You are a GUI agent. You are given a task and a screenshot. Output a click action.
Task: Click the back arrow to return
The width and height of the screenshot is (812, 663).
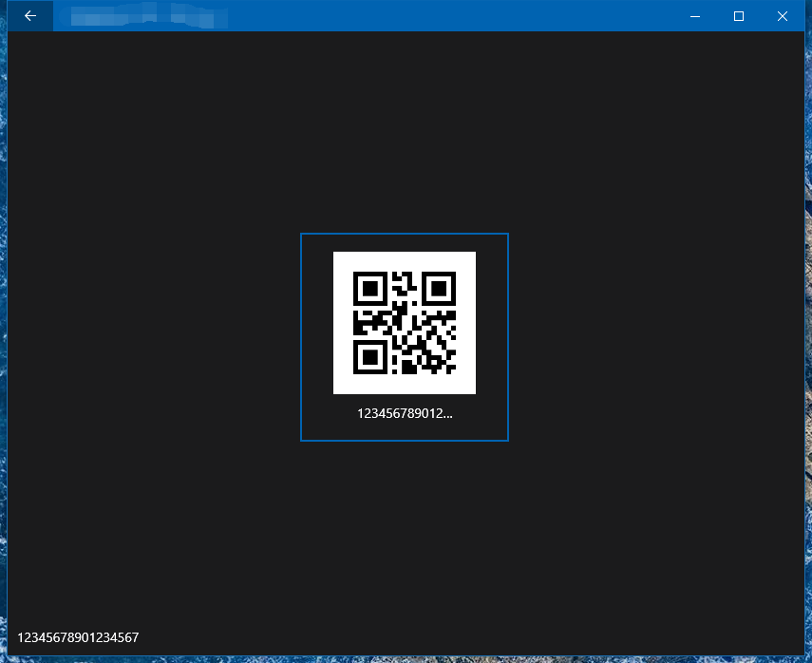click(29, 16)
